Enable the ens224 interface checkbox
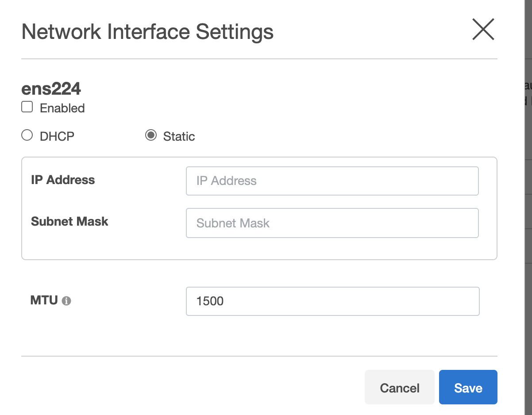 (27, 106)
